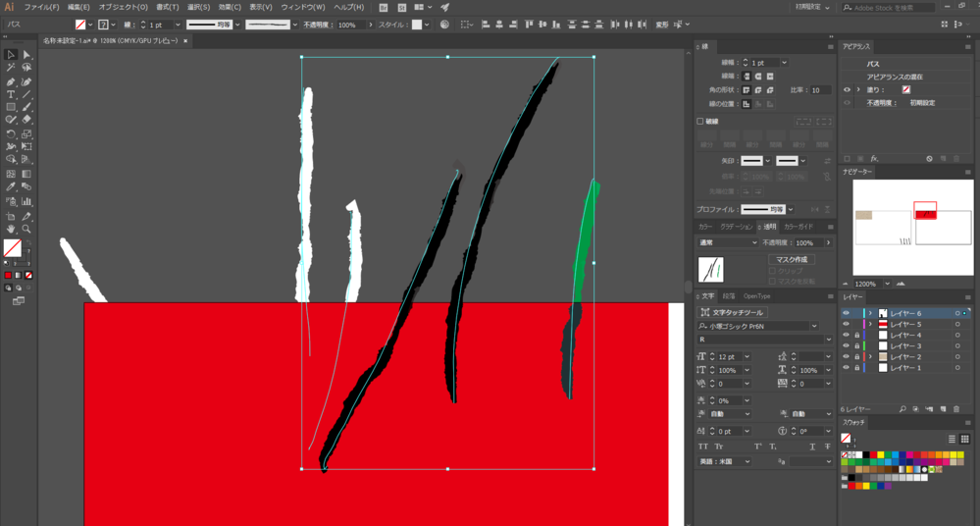The image size is (980, 526).
Task: Toggle visibility of レイヤー 3
Action: tap(846, 346)
